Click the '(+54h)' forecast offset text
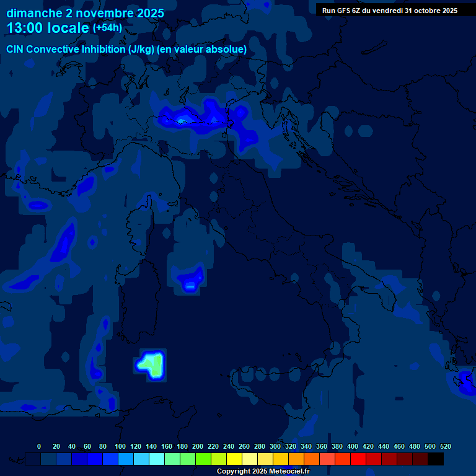 [107, 28]
